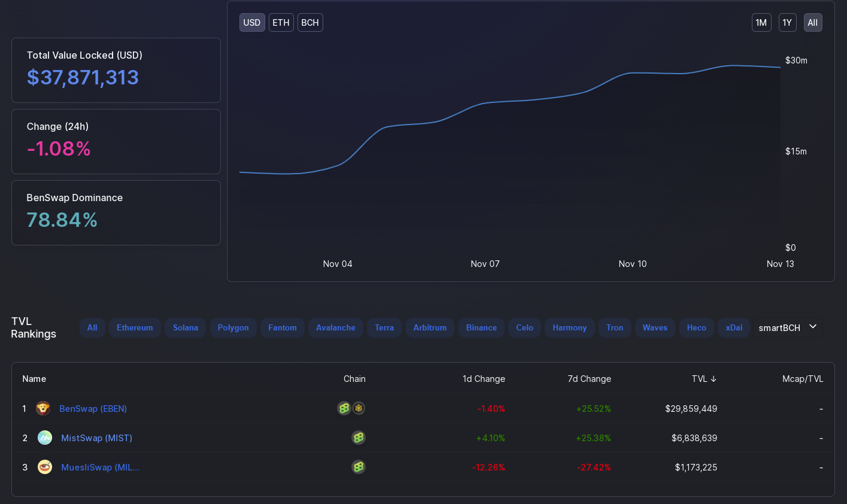
Task: Click smartBCH chain icon in BenSwap row
Action: pos(344,408)
